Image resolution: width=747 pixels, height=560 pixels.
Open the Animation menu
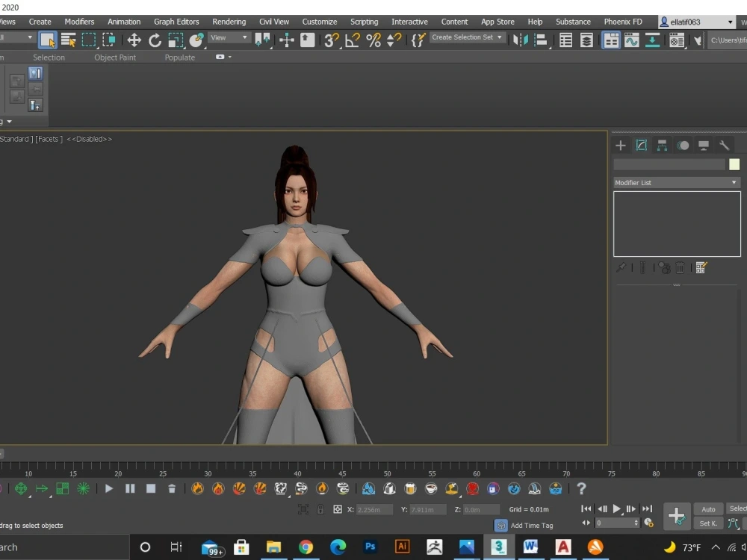[124, 22]
